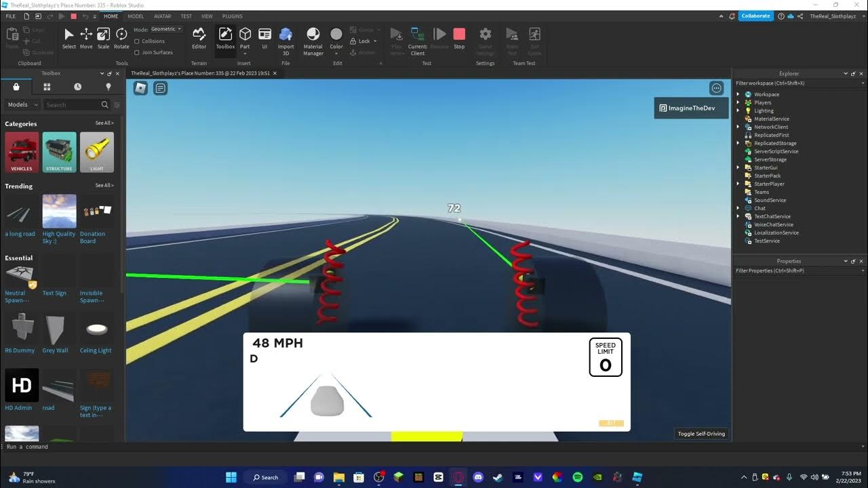Expand the Workspace node in Explorer
This screenshot has height=488, width=868.
tap(738, 94)
